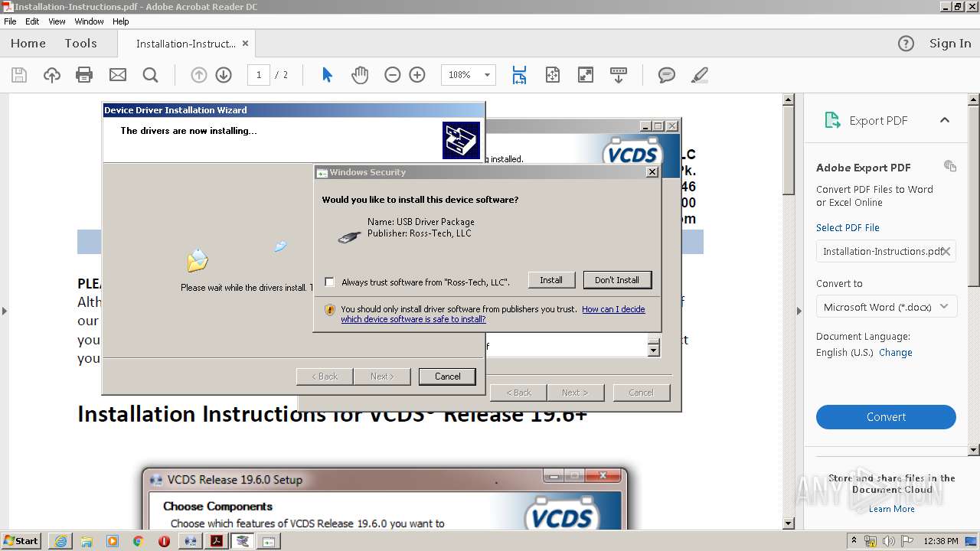Image resolution: width=980 pixels, height=551 pixels.
Task: Collapse the Export PDF section chevron
Action: point(945,120)
